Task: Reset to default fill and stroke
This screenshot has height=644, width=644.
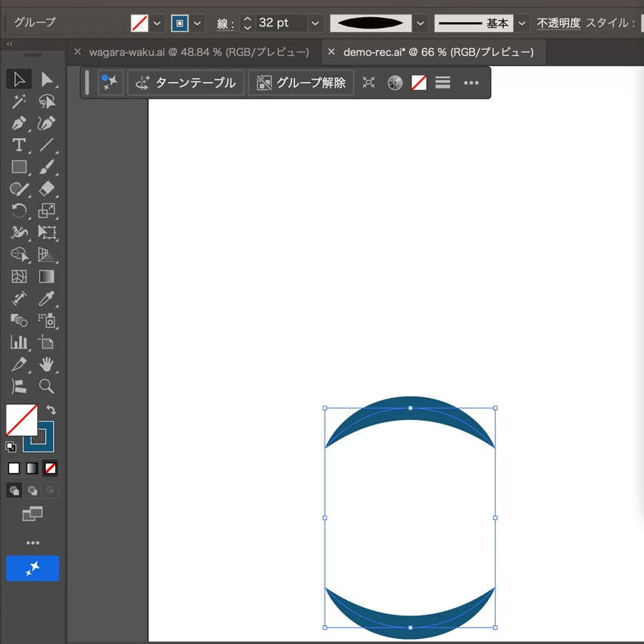Action: point(11,447)
